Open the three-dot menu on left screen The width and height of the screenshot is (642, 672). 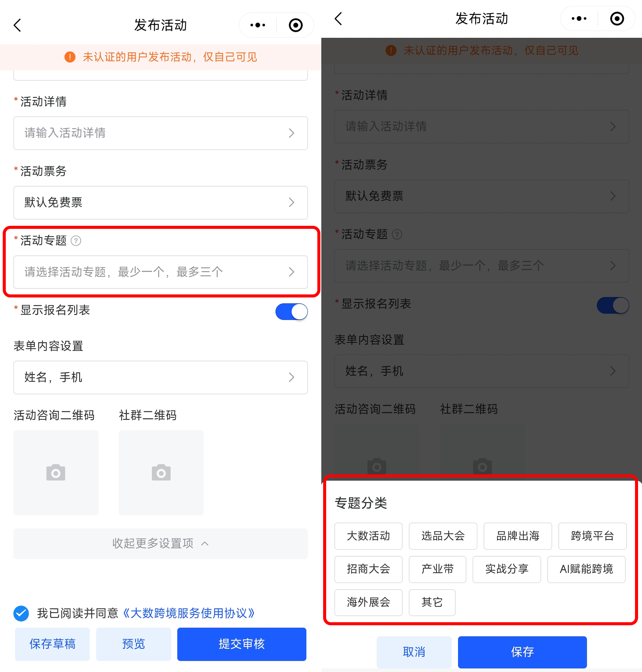point(258,25)
